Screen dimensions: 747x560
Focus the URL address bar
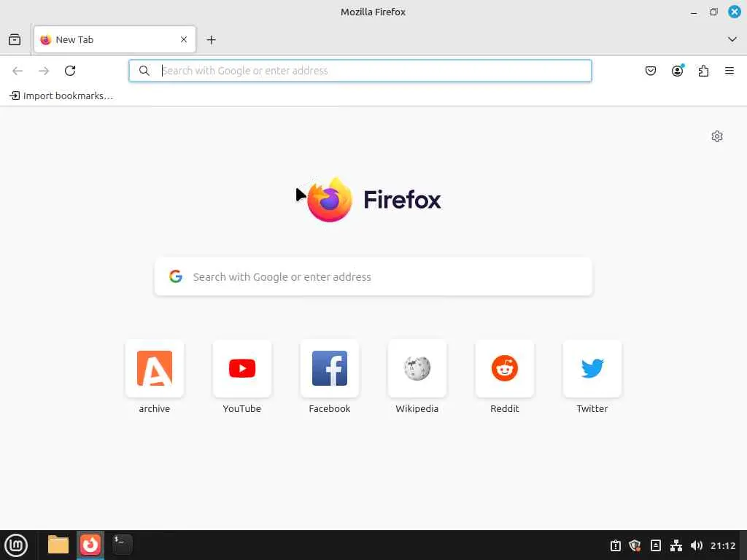[360, 71]
